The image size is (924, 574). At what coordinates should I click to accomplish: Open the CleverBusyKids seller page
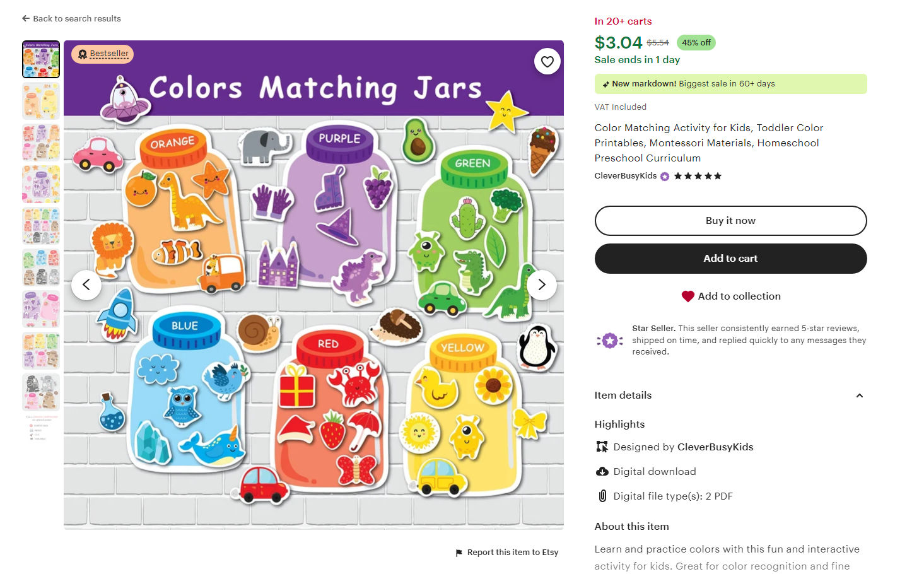coord(625,176)
